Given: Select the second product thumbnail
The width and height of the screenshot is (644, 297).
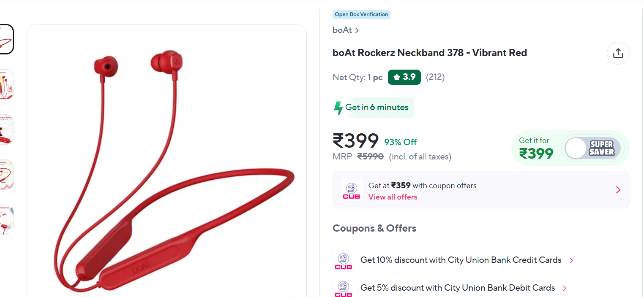Looking at the screenshot, I should pyautogui.click(x=6, y=84).
